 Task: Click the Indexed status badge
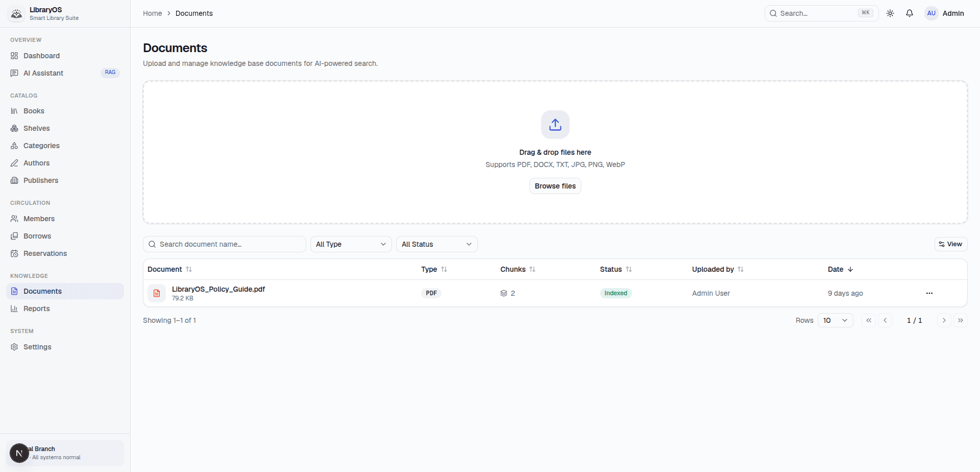click(616, 293)
